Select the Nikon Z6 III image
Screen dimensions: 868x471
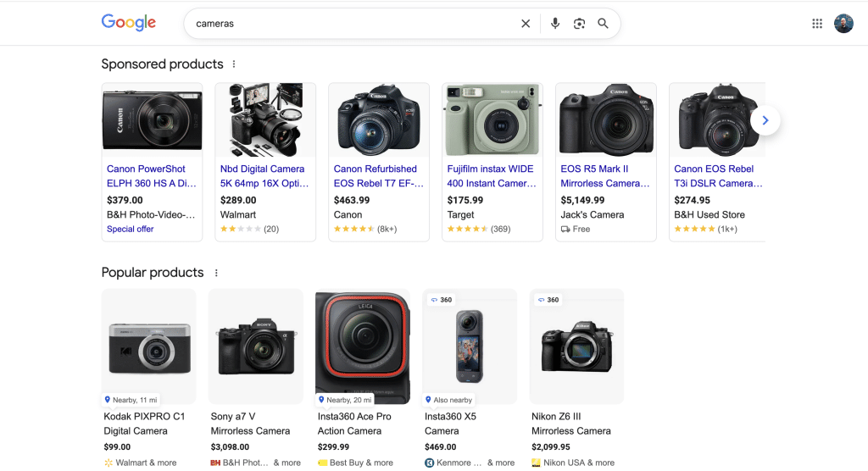point(576,346)
